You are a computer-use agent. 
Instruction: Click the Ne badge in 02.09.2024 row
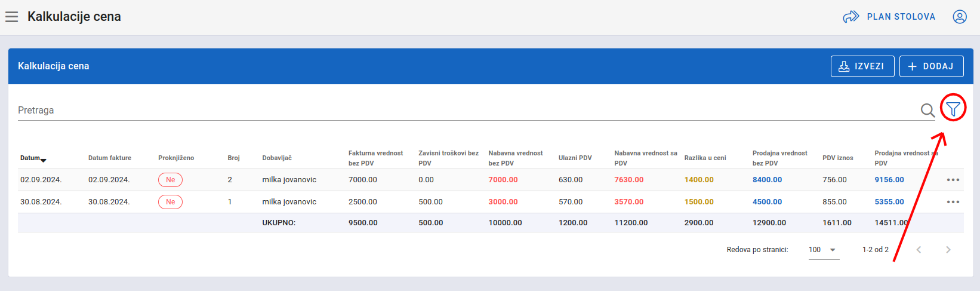(171, 180)
